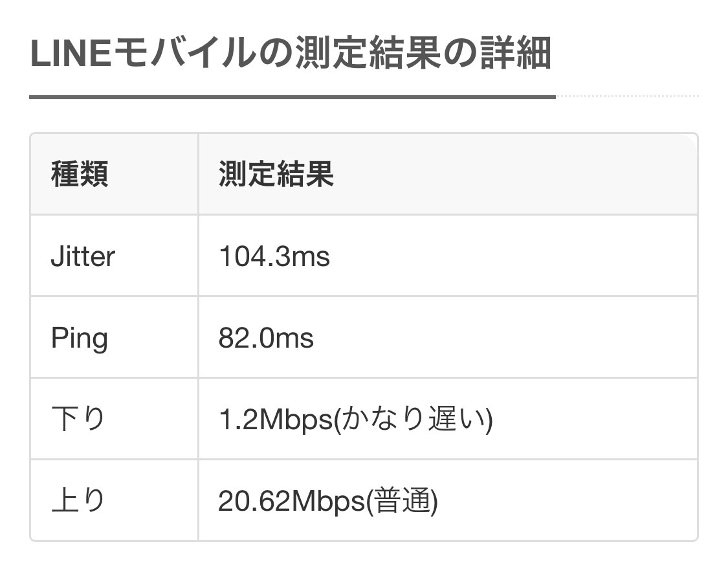
Task: Click the solid underline below the heading
Action: (x=292, y=96)
